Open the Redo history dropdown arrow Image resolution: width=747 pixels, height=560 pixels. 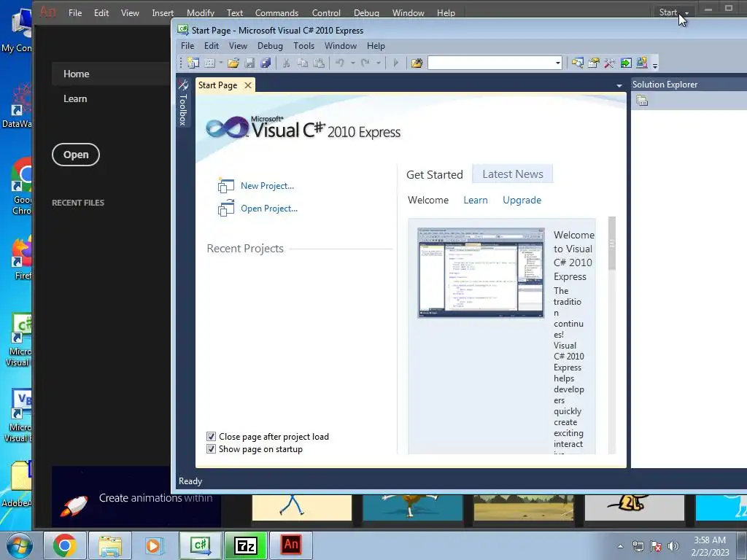379,63
